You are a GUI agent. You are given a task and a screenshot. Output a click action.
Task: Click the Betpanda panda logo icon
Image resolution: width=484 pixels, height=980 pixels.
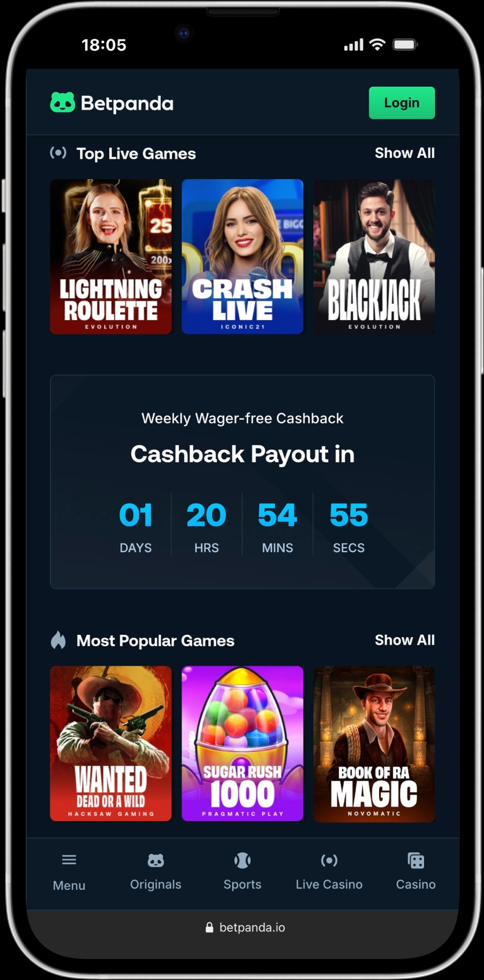62,103
